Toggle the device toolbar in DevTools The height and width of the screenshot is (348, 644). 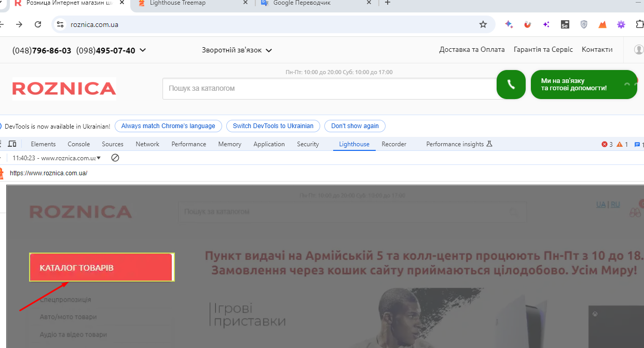pyautogui.click(x=12, y=144)
